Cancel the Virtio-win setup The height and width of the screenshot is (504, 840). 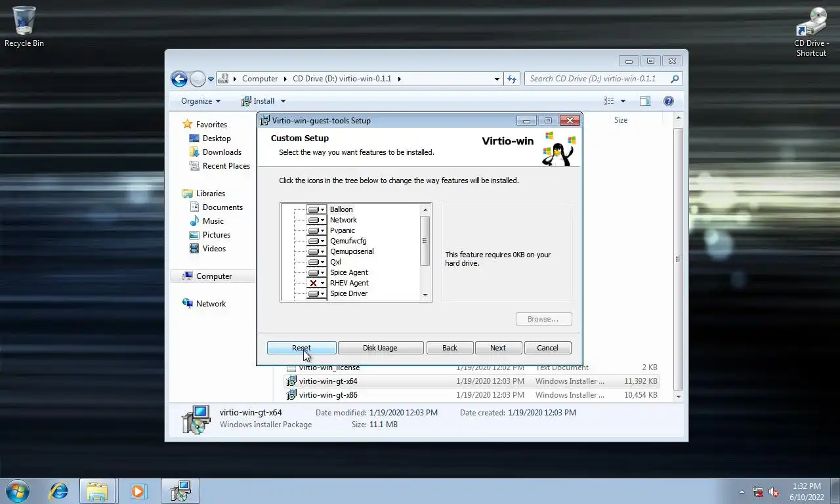[547, 348]
